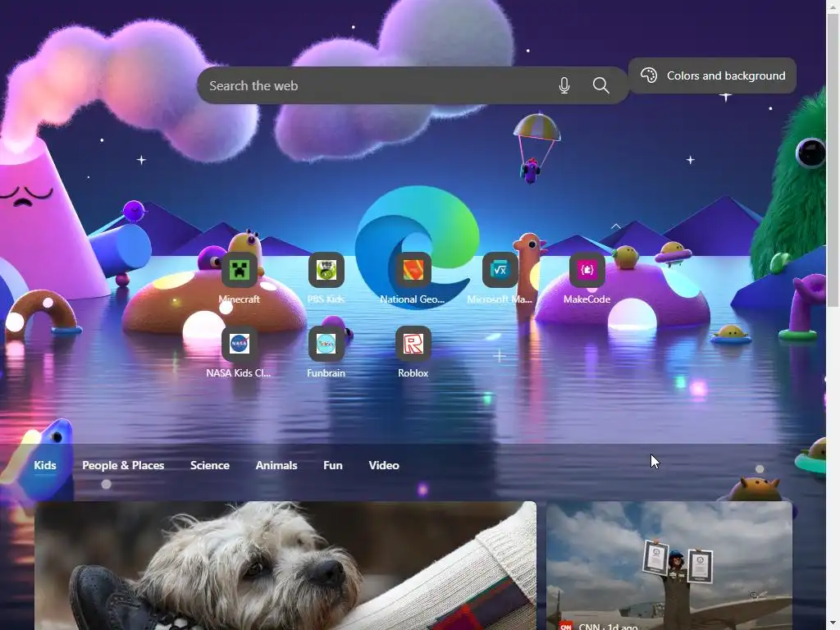Open the Minecraft quick link icon
Viewport: 840px width, 630px height.
coord(239,269)
